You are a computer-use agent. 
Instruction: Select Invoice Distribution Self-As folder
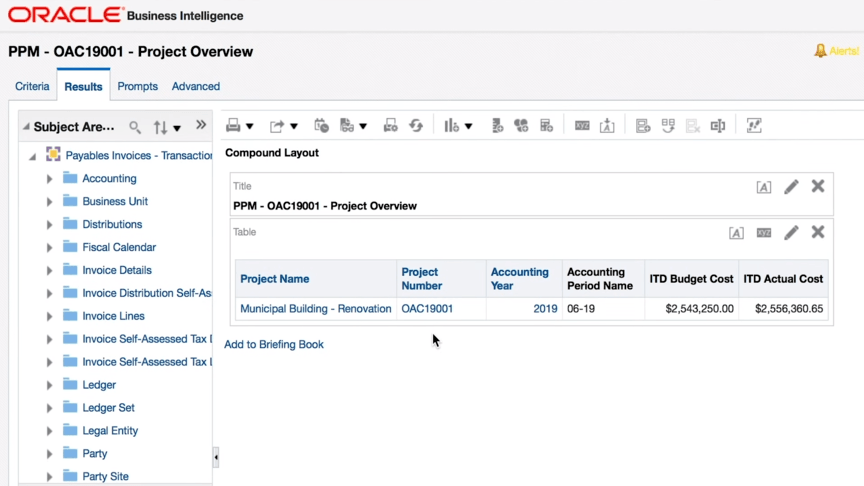click(x=147, y=293)
